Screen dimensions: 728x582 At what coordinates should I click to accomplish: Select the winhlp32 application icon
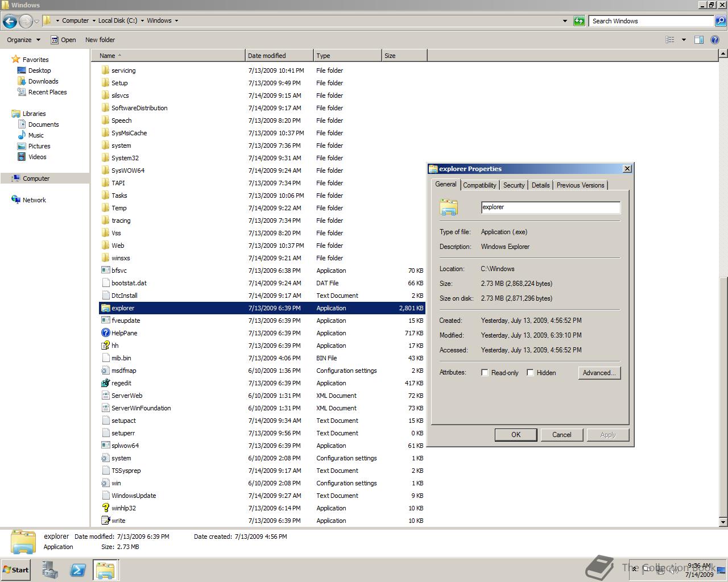click(105, 508)
